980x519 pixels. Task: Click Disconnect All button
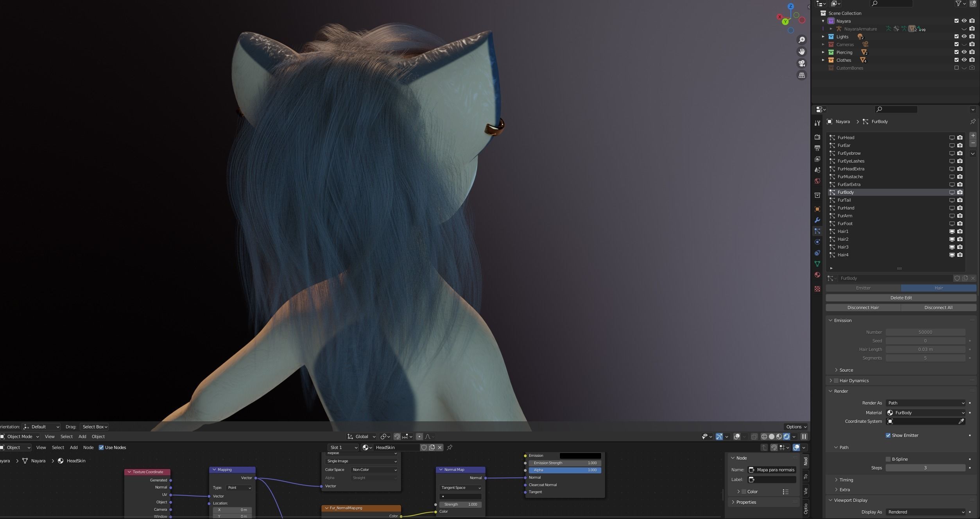point(938,308)
